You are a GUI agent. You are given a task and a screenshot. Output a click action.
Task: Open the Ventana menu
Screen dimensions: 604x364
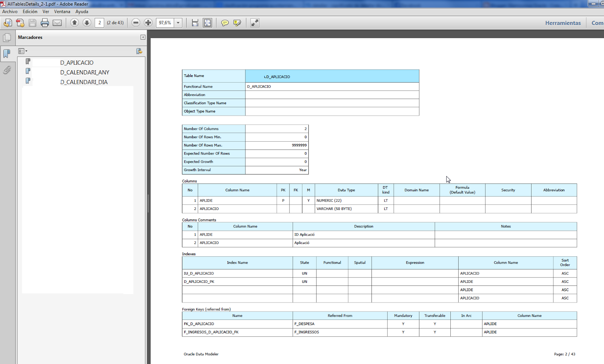click(62, 12)
